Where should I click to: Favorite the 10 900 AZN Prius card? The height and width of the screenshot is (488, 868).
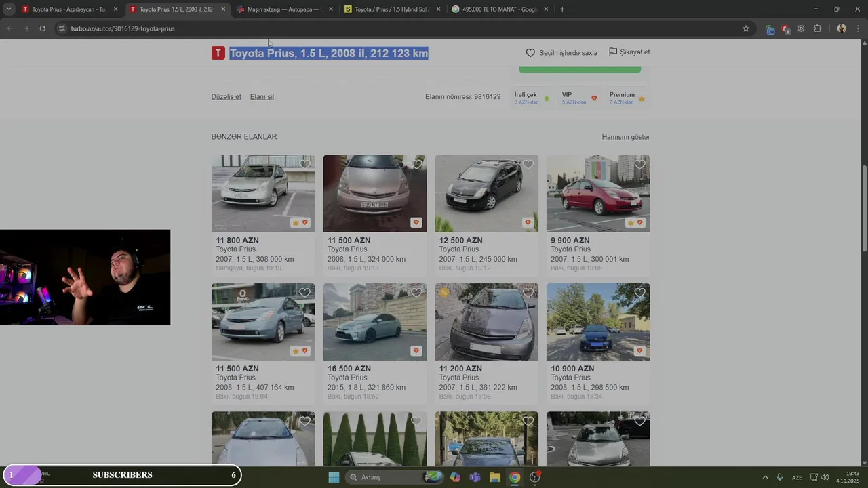(x=640, y=293)
